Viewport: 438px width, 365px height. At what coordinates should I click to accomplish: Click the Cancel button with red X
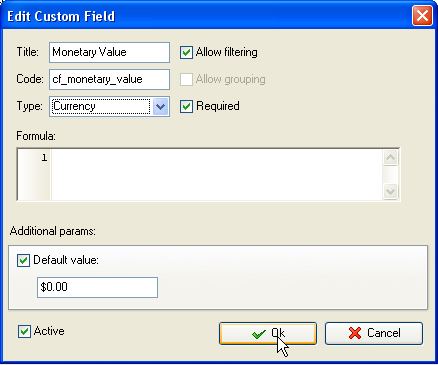click(x=374, y=333)
